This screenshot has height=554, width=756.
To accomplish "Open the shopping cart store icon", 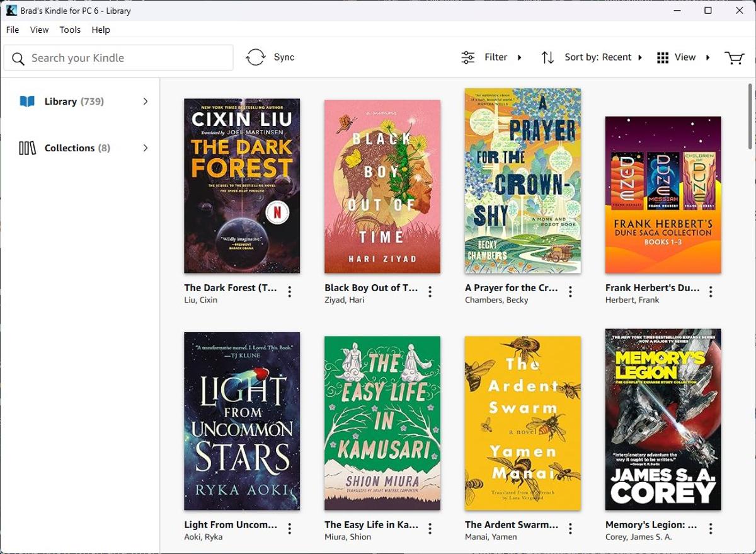I will coord(734,58).
